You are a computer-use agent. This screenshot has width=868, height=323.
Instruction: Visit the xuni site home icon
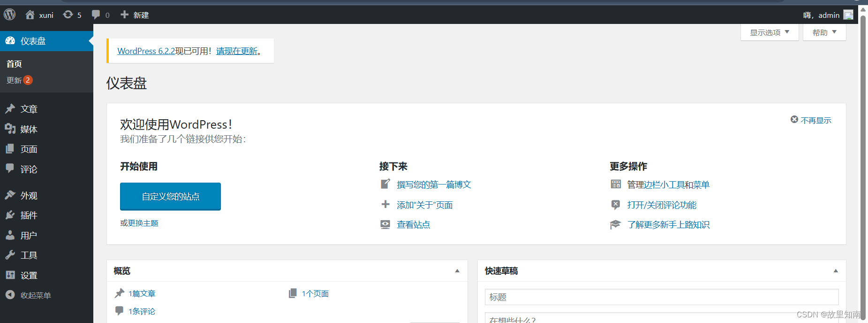pyautogui.click(x=30, y=15)
